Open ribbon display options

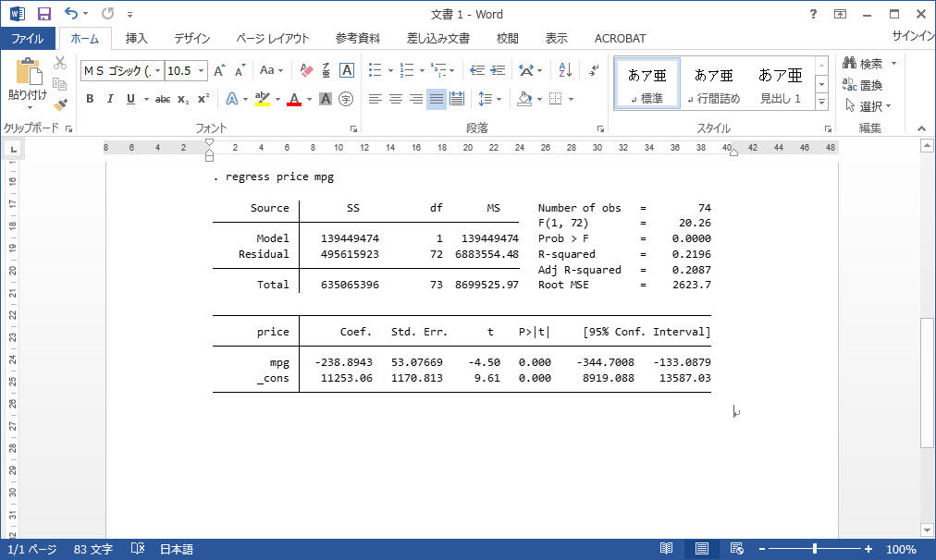[840, 14]
